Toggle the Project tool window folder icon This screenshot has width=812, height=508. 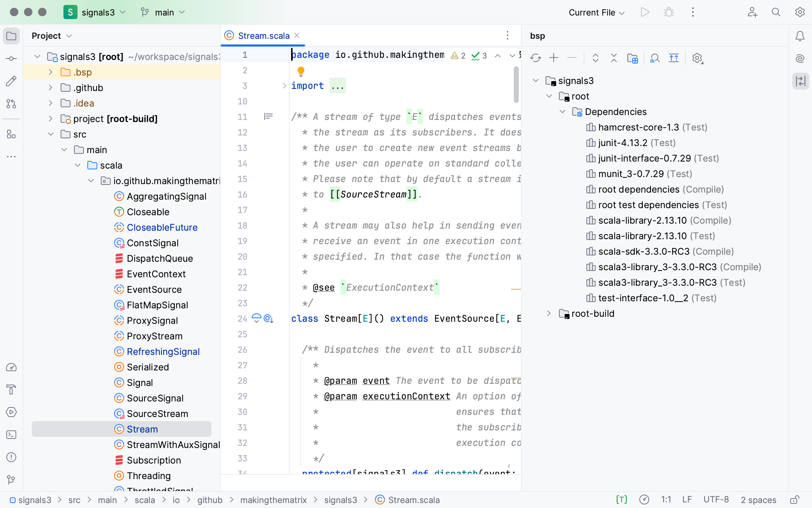(11, 36)
